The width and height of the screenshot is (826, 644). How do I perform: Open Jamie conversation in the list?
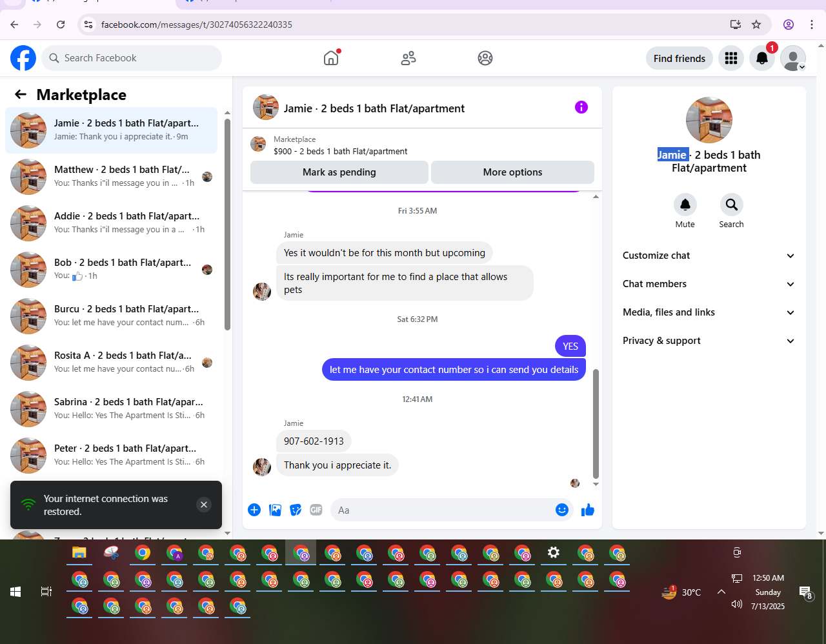click(111, 130)
